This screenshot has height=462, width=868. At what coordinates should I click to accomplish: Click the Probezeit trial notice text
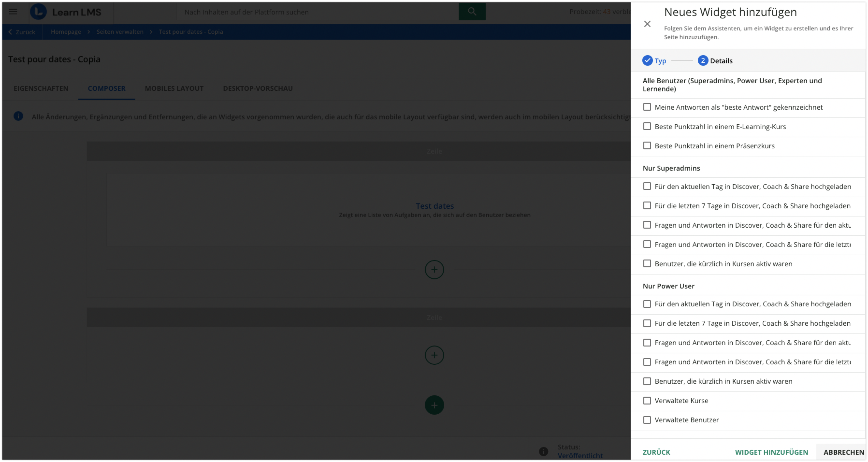[600, 12]
